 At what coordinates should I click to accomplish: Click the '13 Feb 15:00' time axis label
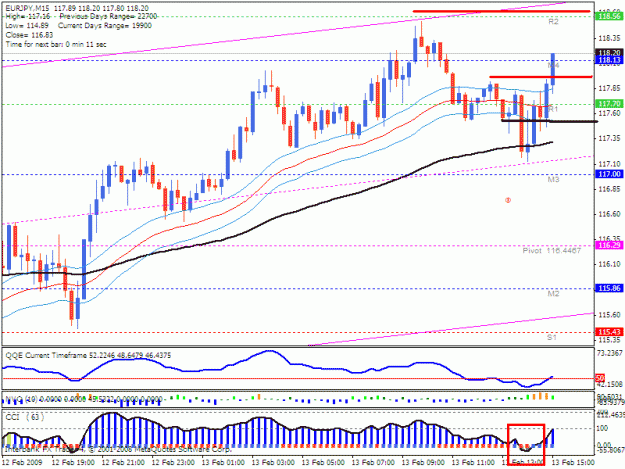(573, 462)
